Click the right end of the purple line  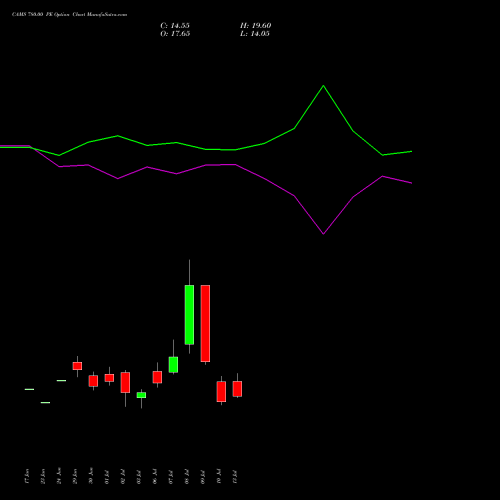[x=412, y=183]
